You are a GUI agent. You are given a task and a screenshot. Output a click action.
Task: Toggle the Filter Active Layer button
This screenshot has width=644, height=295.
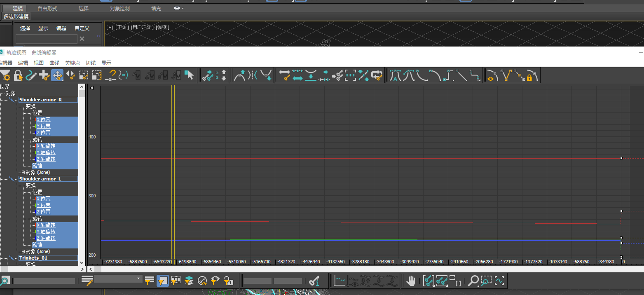tap(189, 281)
